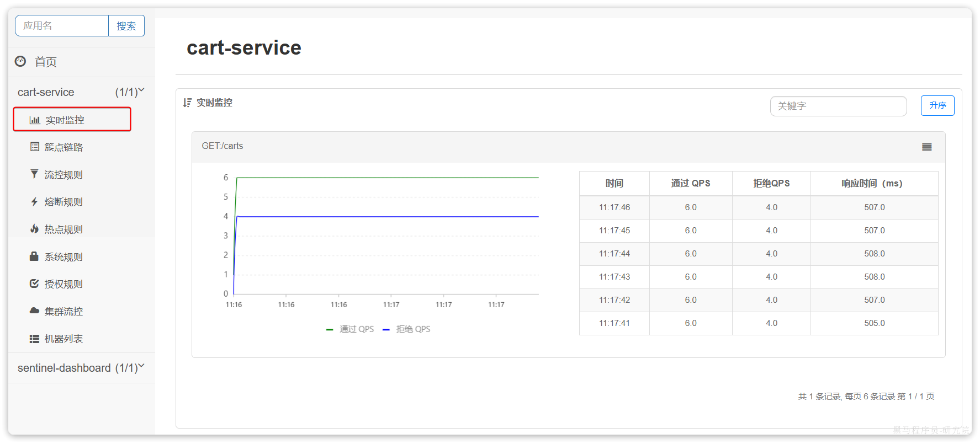
Task: Open 集群流控 cloud icon
Action: tap(34, 311)
